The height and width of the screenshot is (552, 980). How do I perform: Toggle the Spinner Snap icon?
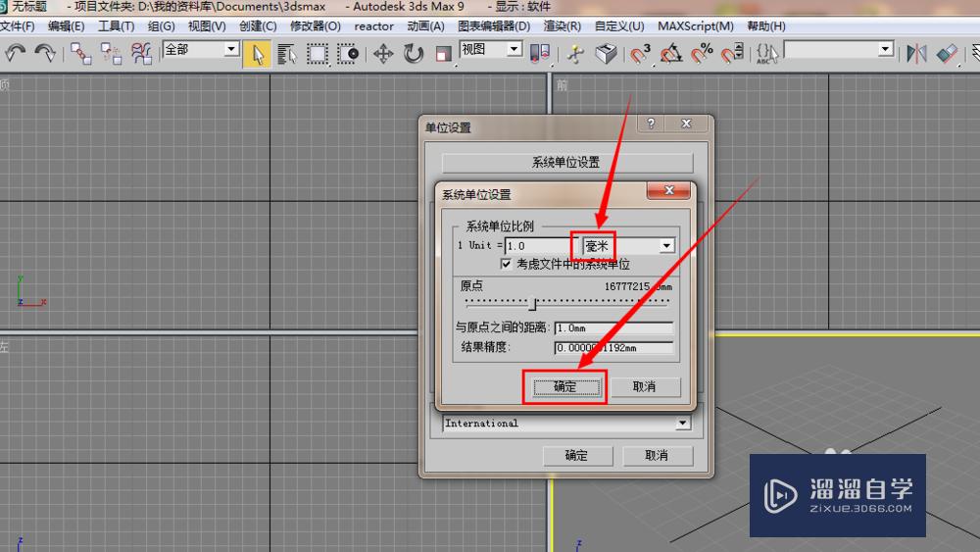click(732, 54)
